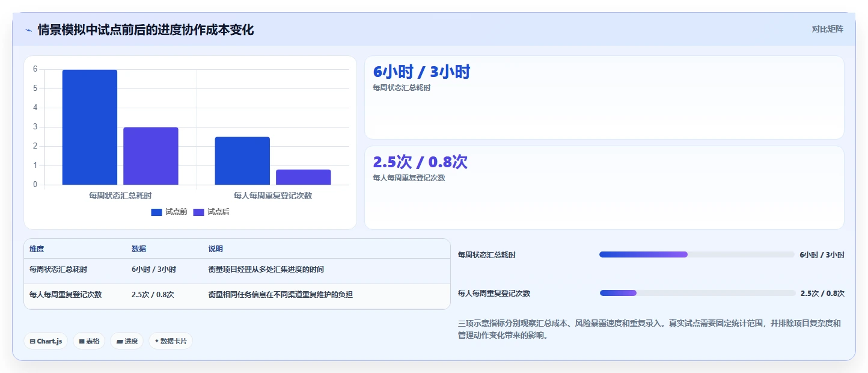Screen dimensions: 868x373
Task: Click the 试点前 legend color box
Action: (x=156, y=212)
